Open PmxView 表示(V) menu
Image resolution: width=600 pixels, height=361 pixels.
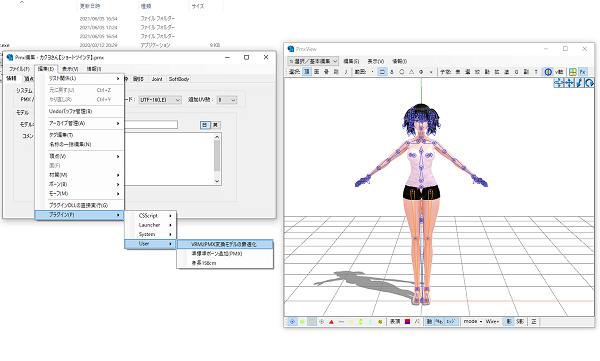375,61
